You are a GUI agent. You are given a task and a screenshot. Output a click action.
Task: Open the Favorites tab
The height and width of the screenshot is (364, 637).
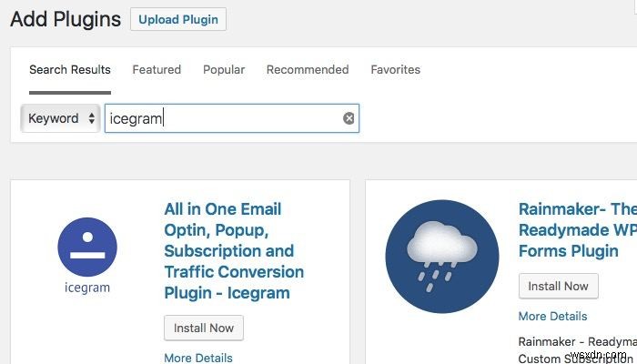pos(395,69)
